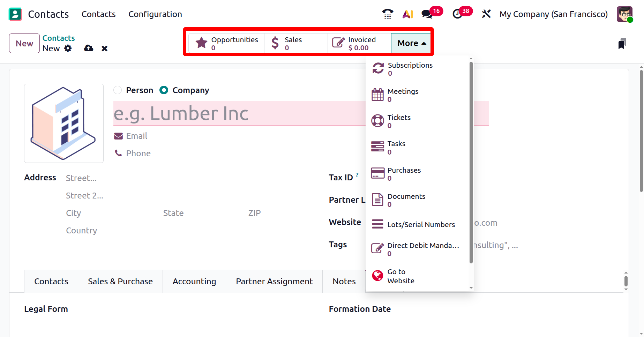Discard changes with the X icon
The image size is (644, 337).
(x=104, y=48)
